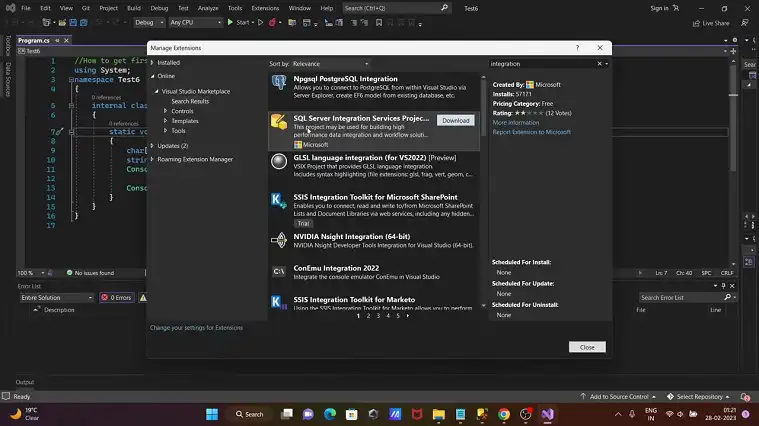
Task: Click the SQL Server Integration Services project icon
Action: click(279, 122)
